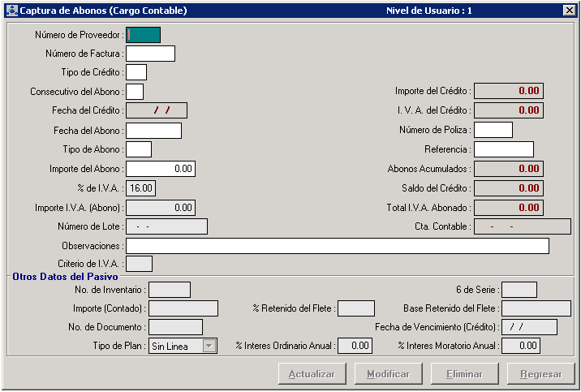Click the Referencia text field
581x392 pixels.
(x=504, y=149)
